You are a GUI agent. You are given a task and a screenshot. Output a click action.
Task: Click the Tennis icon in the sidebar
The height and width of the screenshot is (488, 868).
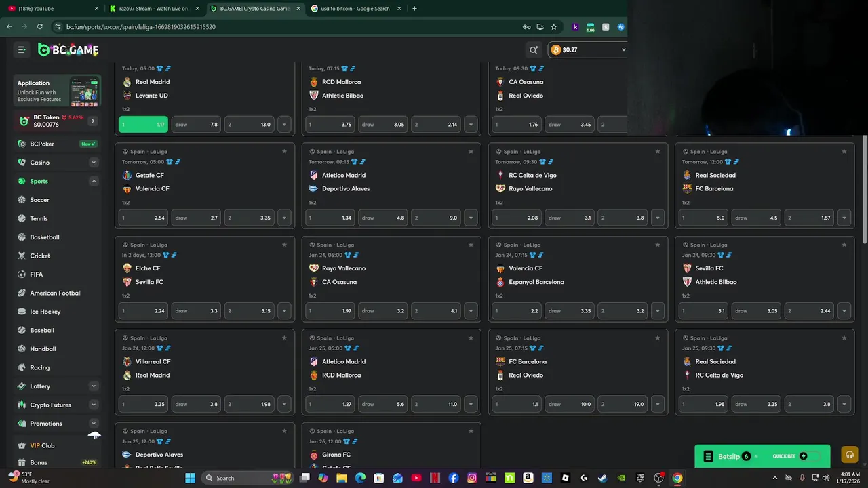click(21, 218)
